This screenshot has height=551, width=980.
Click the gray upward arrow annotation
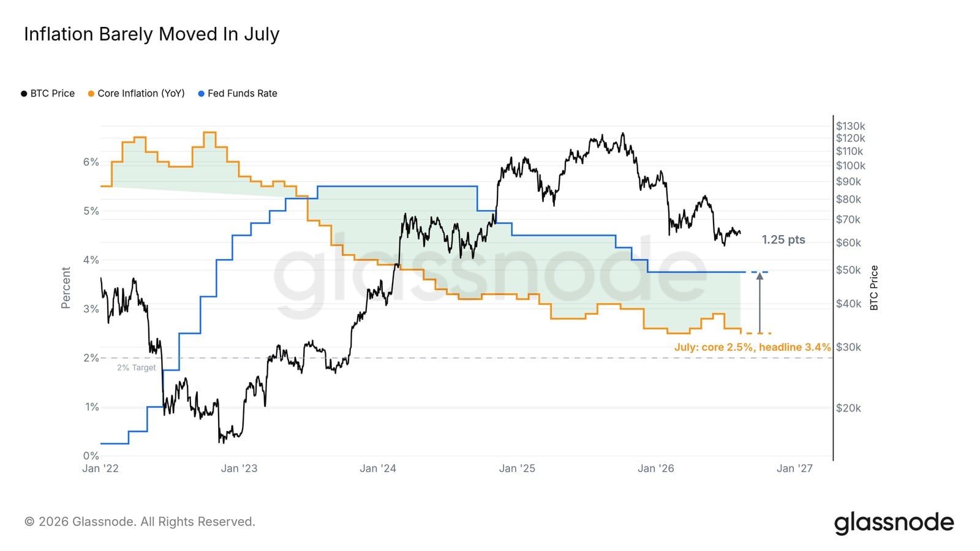pyautogui.click(x=759, y=302)
